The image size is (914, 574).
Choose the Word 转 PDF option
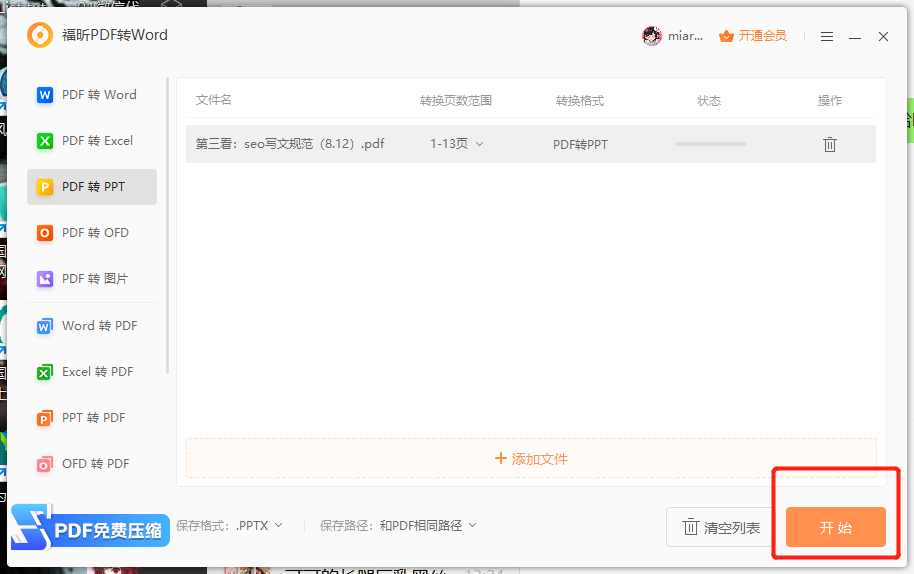pyautogui.click(x=92, y=326)
